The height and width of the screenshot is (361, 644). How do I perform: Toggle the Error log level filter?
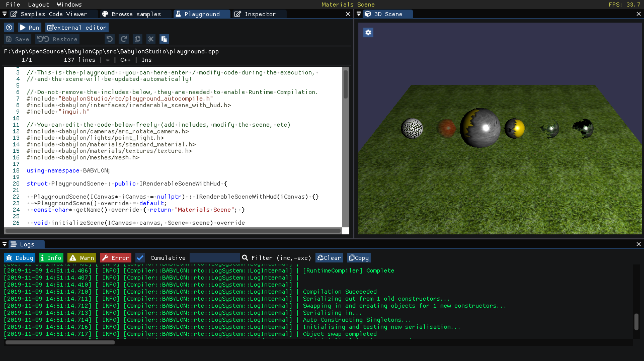[116, 258]
